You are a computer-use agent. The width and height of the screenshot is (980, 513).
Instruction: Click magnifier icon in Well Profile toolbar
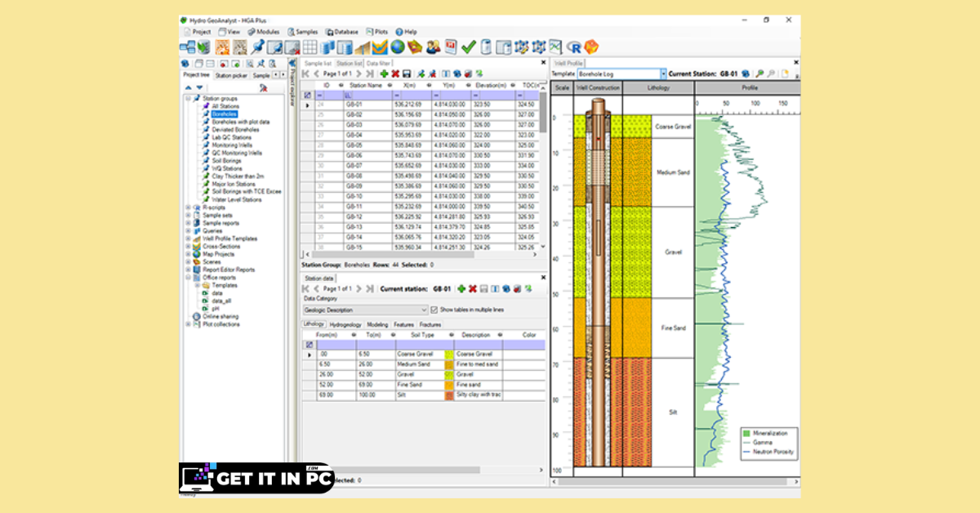760,74
